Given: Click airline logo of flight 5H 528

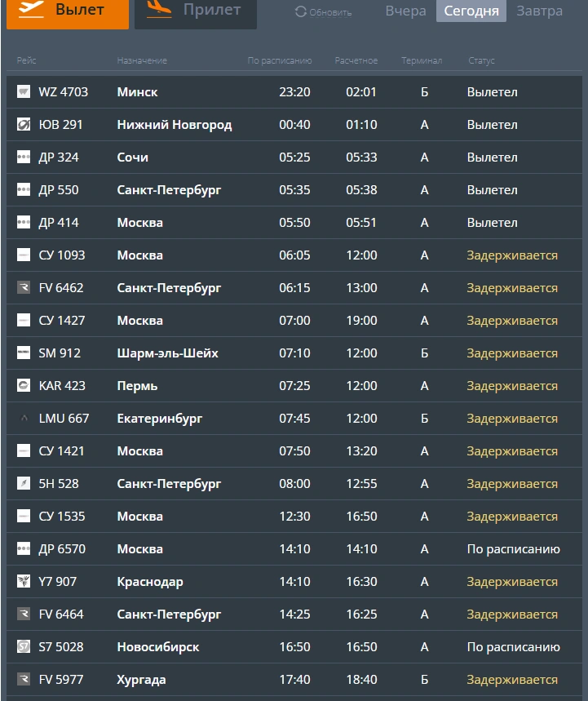Looking at the screenshot, I should (24, 483).
